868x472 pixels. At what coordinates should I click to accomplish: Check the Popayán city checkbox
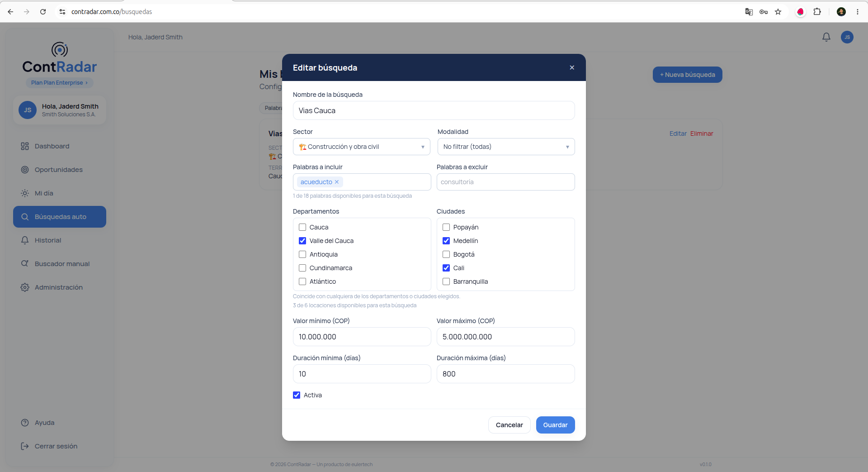click(x=446, y=227)
